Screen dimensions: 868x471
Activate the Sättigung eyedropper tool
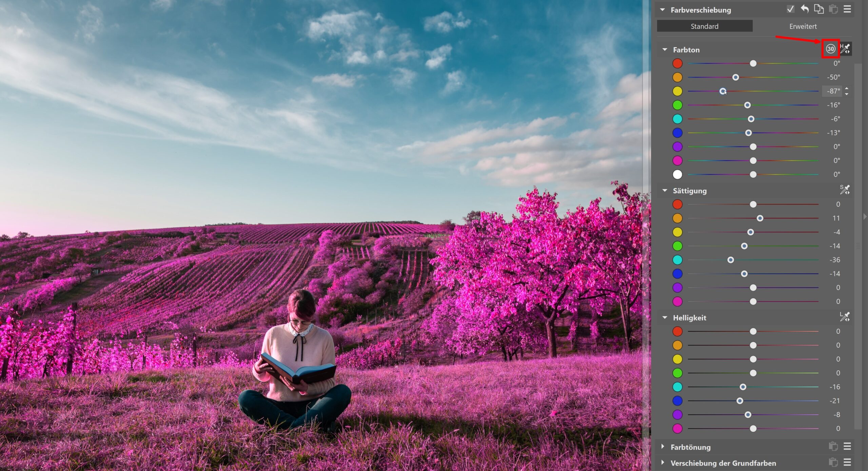pos(845,190)
